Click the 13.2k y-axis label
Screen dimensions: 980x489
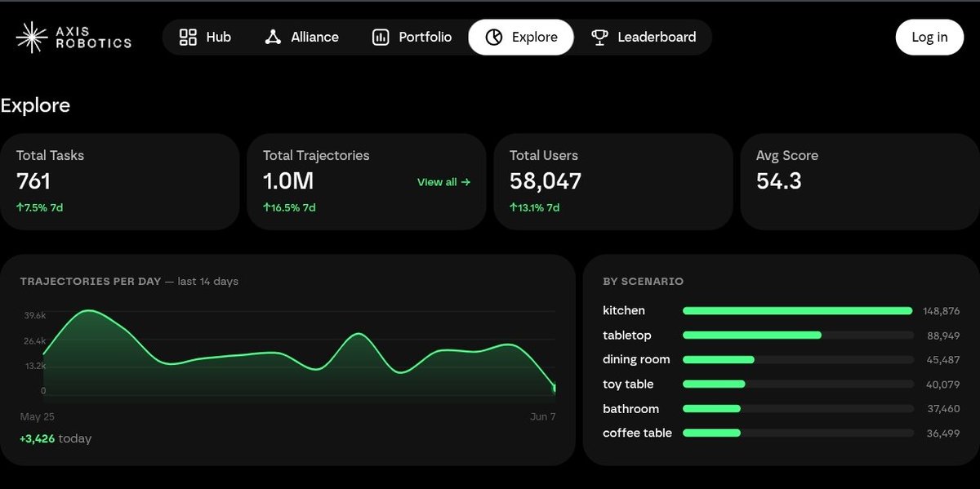point(35,367)
